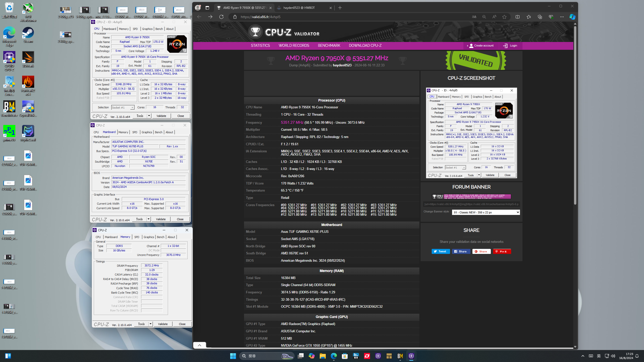
Task: Click the Edge translate page icon
Action: 474,17
